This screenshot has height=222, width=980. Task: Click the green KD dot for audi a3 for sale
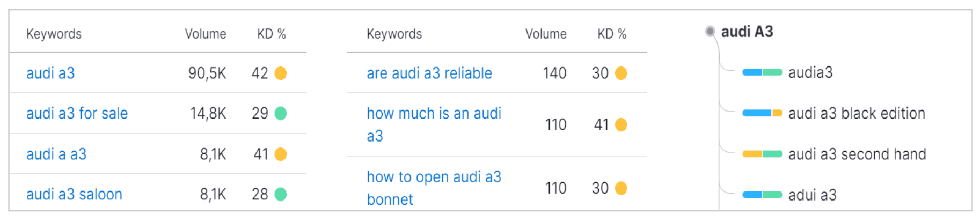click(280, 113)
